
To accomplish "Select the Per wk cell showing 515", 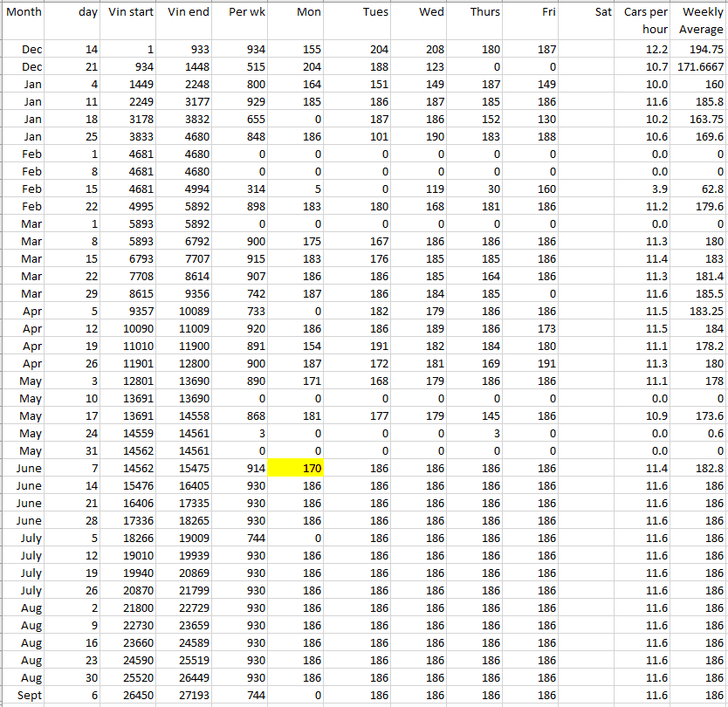I will tap(240, 67).
